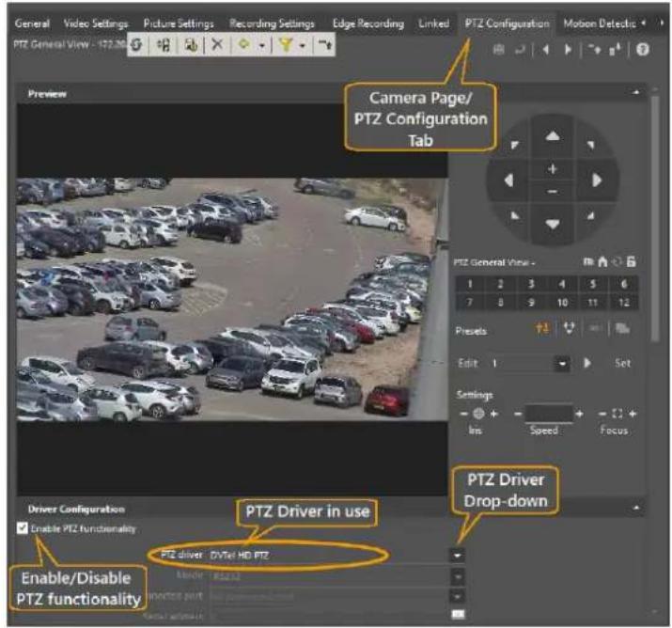Select the Edge Recording tab

click(x=368, y=24)
